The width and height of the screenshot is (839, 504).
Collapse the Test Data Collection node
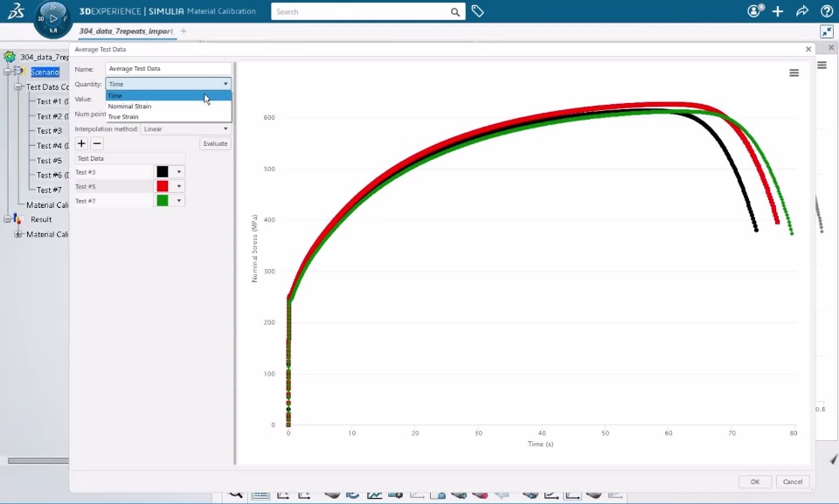pyautogui.click(x=17, y=86)
